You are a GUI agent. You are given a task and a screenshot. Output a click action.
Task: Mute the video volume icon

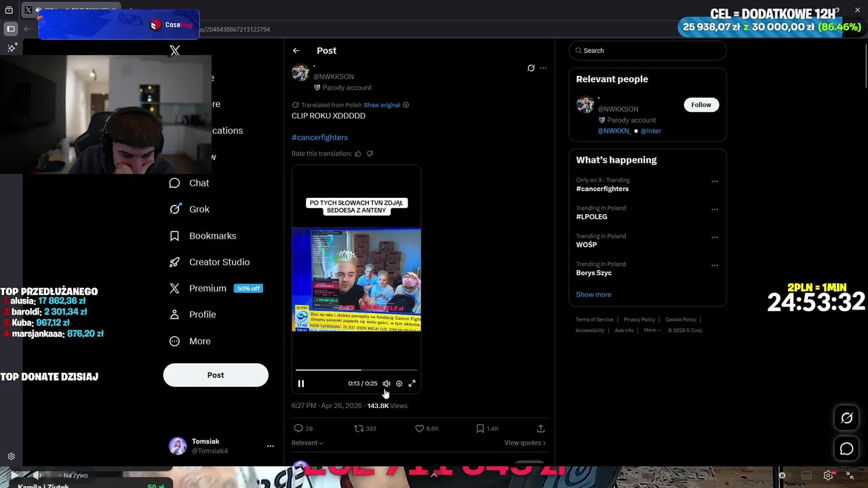click(x=386, y=384)
